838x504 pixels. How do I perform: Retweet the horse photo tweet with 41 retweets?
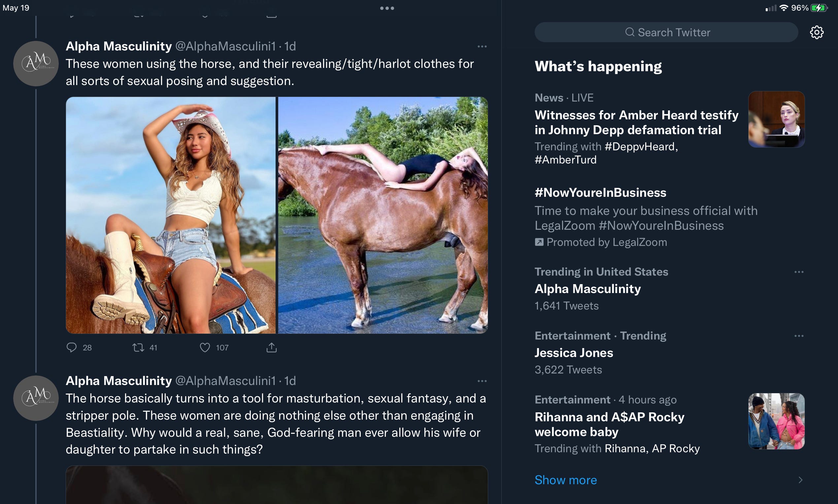138,347
